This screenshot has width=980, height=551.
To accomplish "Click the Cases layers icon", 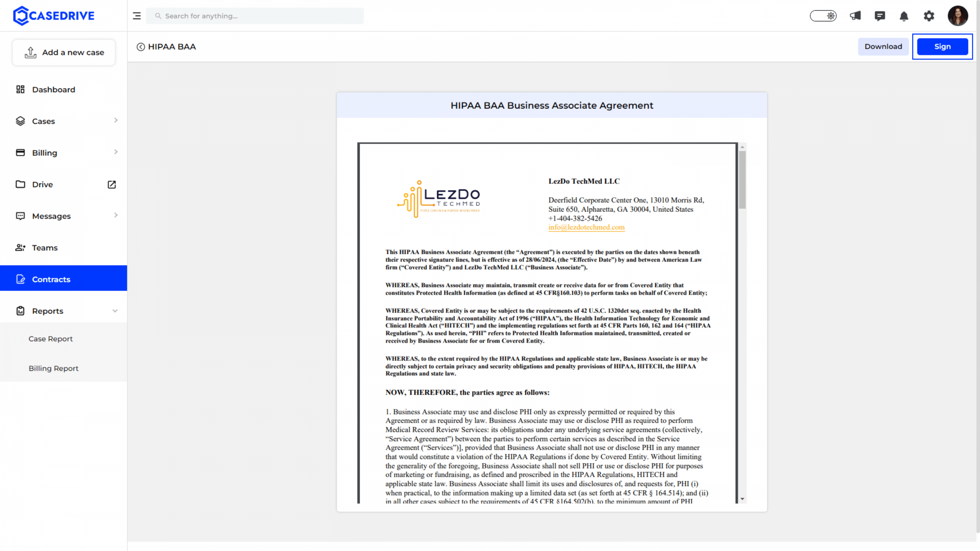I will click(x=20, y=121).
